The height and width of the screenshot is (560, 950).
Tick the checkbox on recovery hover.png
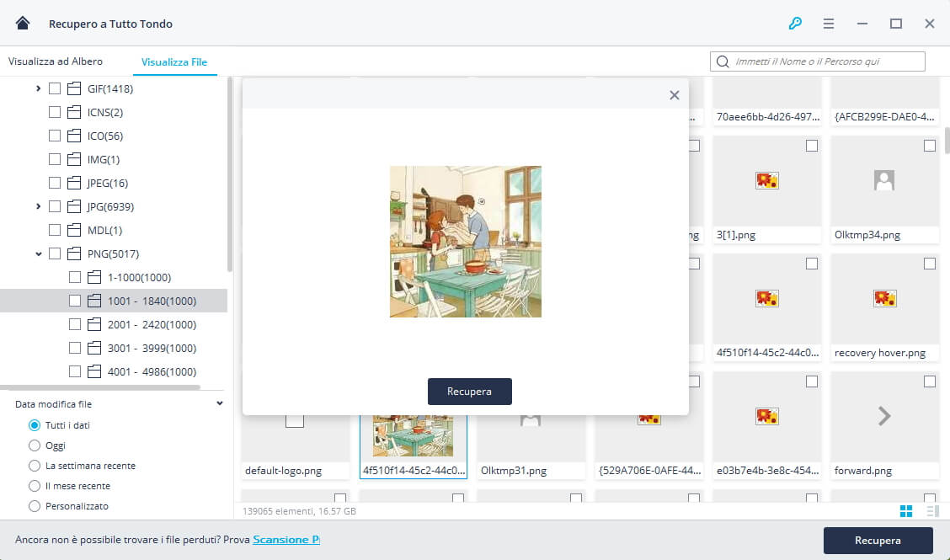[x=930, y=264]
